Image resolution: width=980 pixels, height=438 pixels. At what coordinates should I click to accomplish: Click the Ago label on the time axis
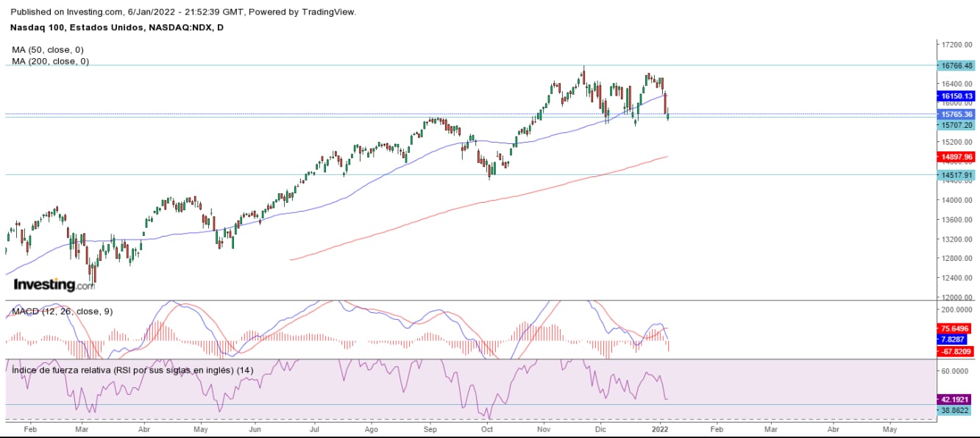(x=372, y=428)
